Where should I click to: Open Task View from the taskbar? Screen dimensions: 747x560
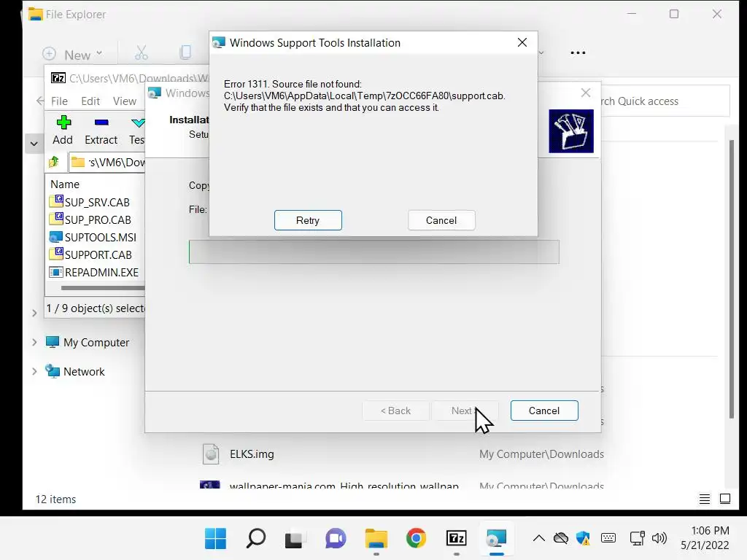[x=294, y=539]
